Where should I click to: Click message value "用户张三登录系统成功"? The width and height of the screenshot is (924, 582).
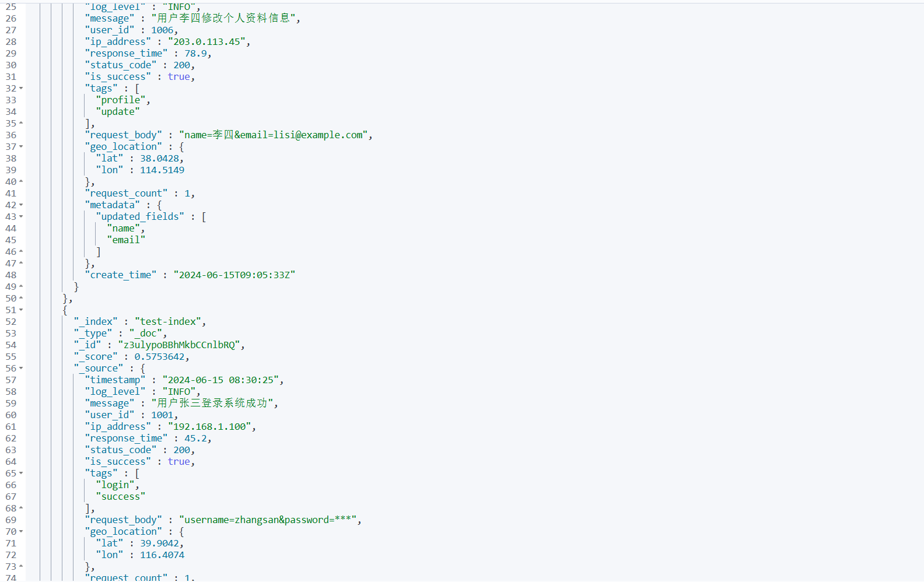pyautogui.click(x=212, y=403)
